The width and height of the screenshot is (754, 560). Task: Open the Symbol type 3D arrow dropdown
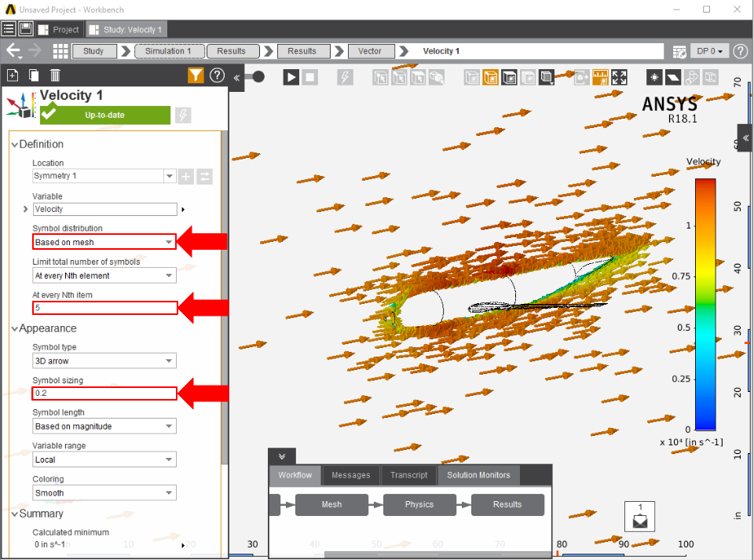pos(104,361)
